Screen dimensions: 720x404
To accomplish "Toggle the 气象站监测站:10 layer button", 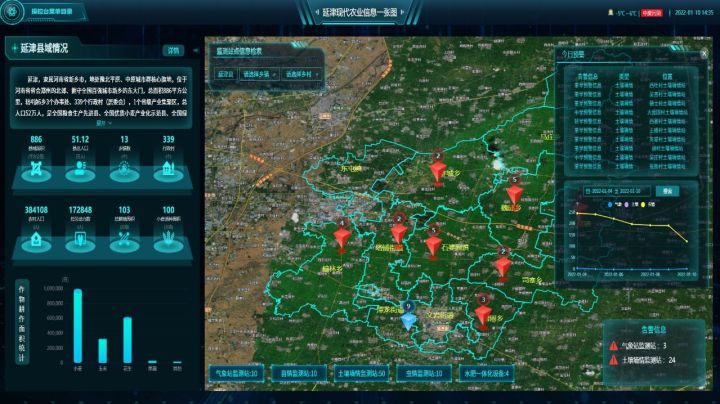I will [234, 373].
